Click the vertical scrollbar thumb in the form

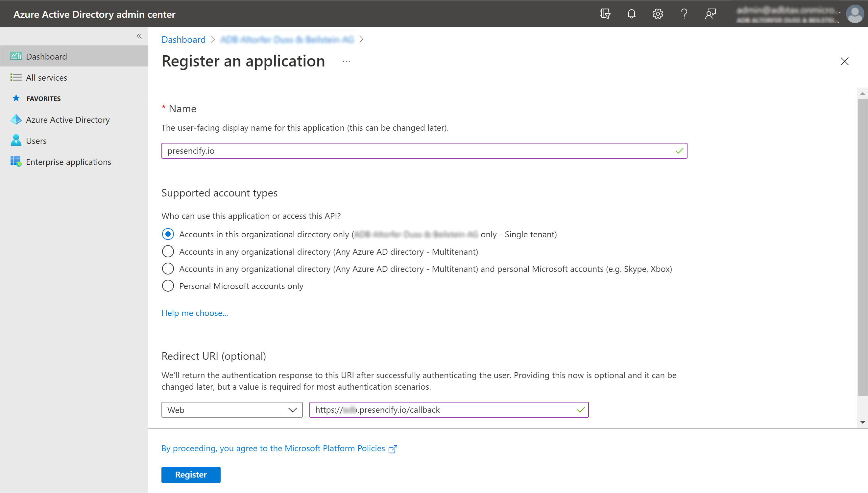863,247
